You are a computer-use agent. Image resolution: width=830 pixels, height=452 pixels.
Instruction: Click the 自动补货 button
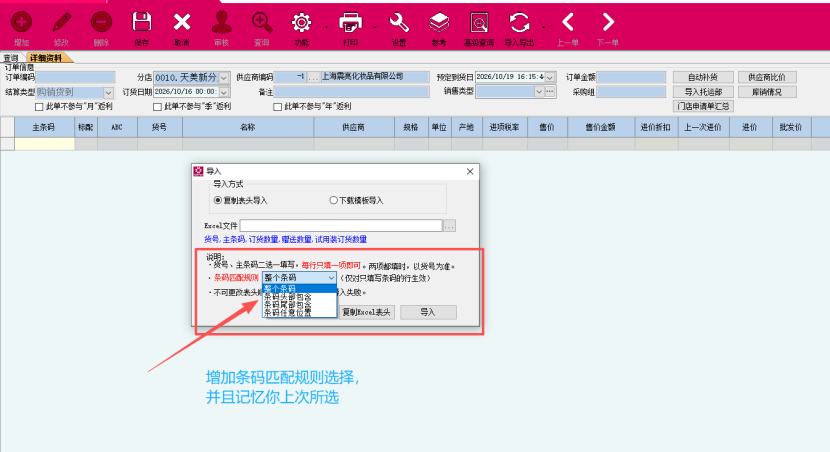click(x=703, y=77)
